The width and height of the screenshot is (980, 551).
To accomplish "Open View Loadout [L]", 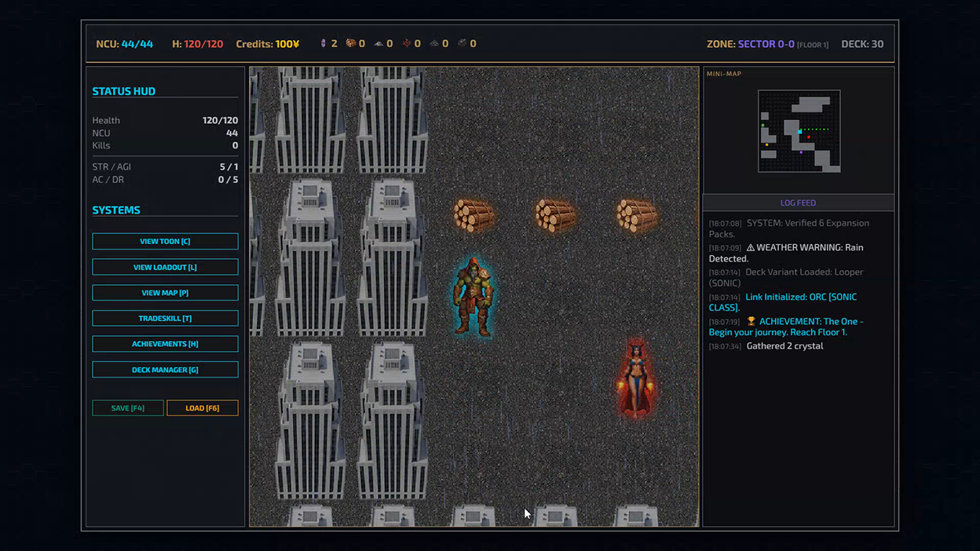I will pos(165,267).
